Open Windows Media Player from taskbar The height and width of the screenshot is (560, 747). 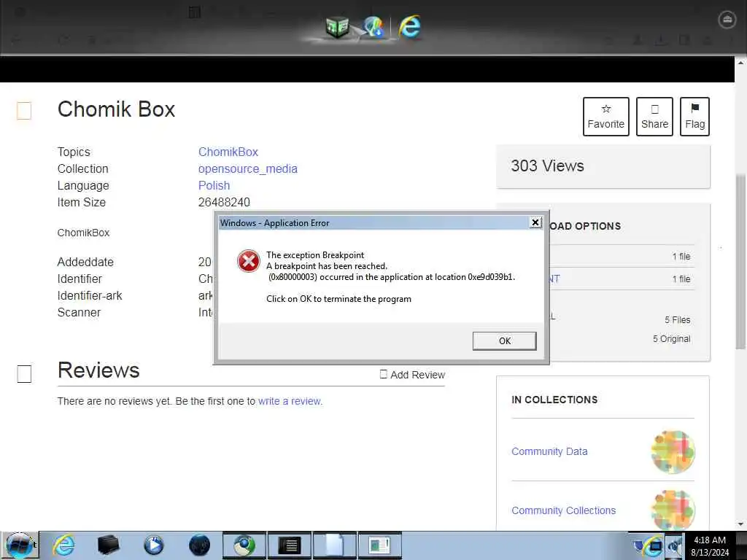click(153, 545)
